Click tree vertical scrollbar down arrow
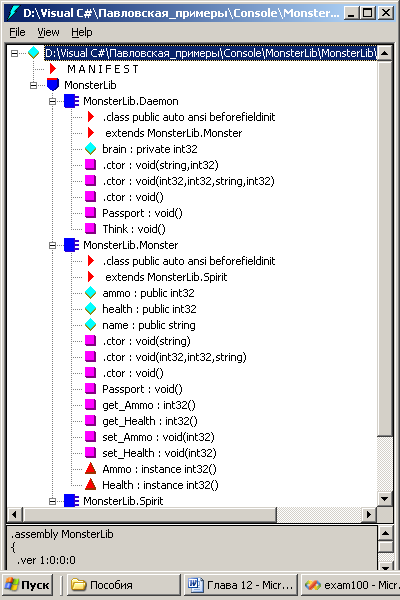Screen dimensions: 400x600 (x=385, y=499)
